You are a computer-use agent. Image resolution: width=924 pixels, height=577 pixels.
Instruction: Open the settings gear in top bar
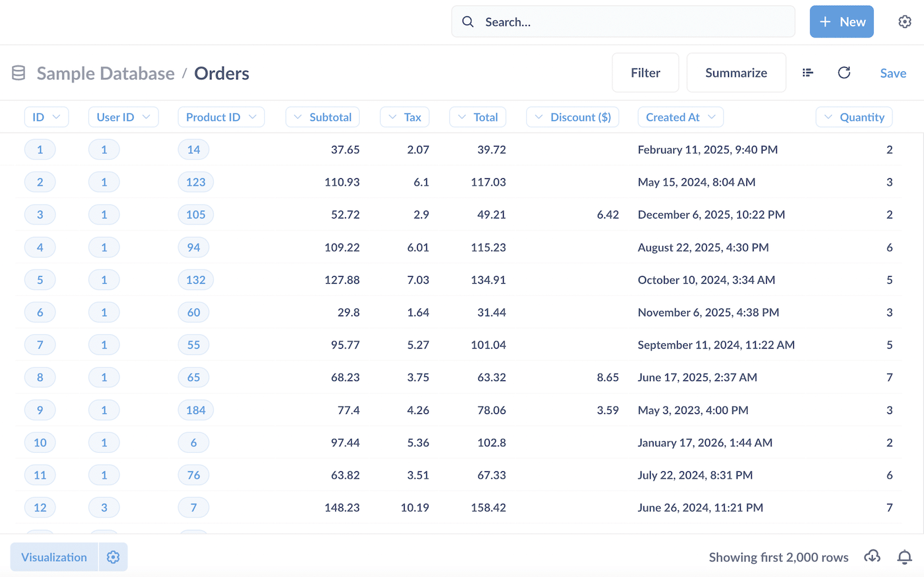pos(905,22)
